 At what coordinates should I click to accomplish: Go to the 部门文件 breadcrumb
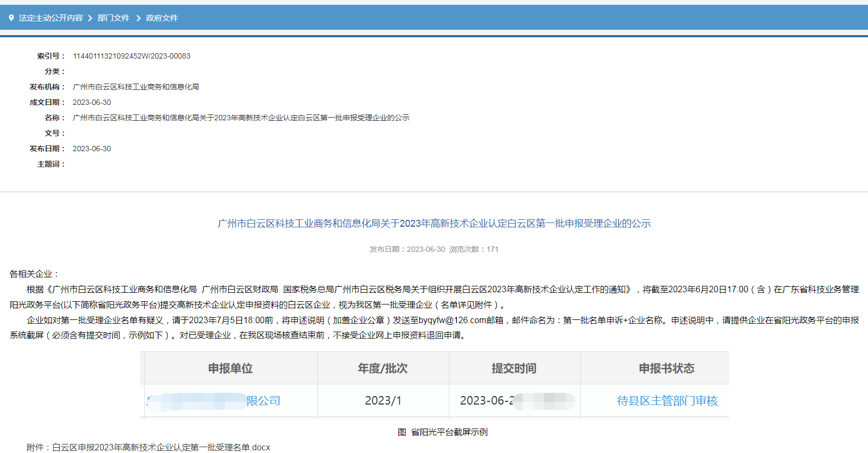113,18
